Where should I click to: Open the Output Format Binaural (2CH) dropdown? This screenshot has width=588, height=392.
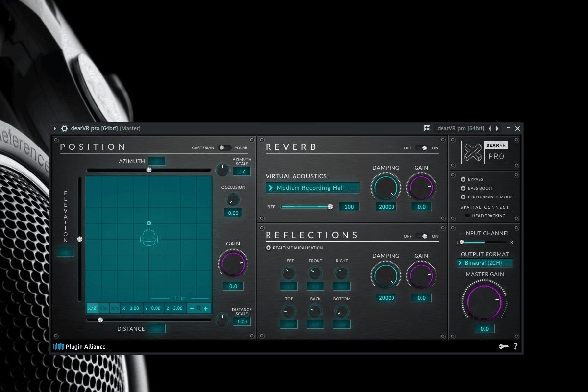(x=485, y=263)
